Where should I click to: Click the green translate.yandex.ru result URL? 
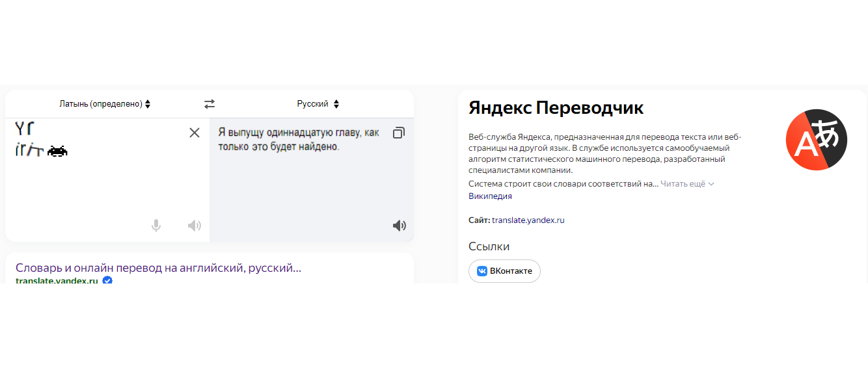pyautogui.click(x=57, y=280)
